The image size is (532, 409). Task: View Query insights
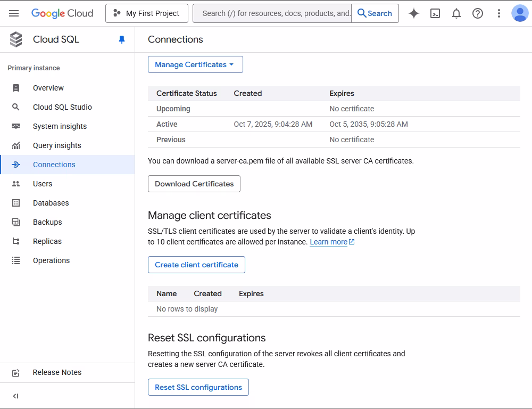57,145
